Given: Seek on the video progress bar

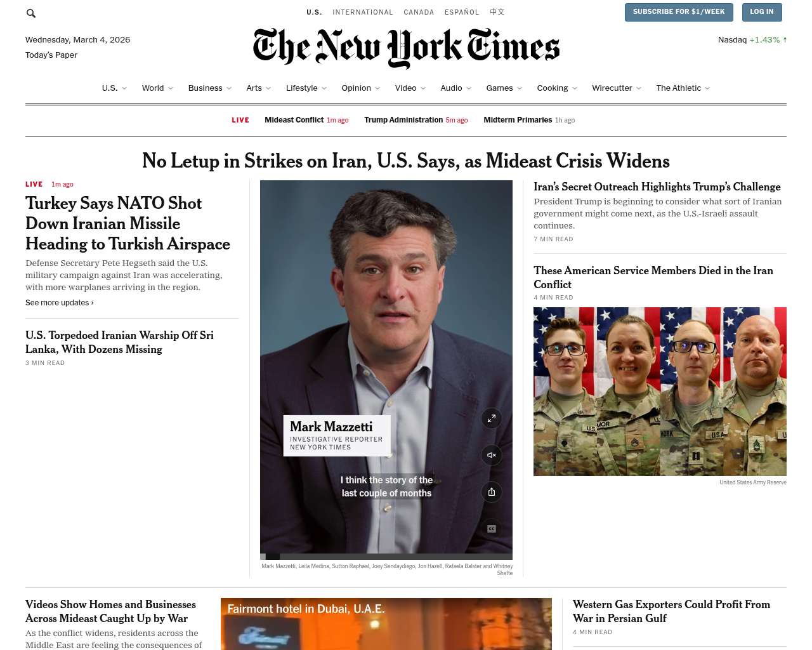Looking at the screenshot, I should tap(386, 557).
